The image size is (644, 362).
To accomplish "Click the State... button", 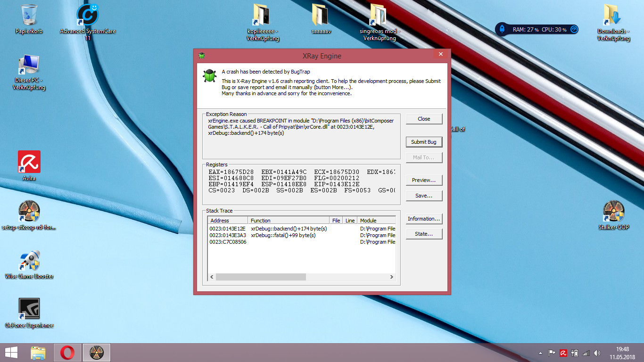I will [424, 234].
